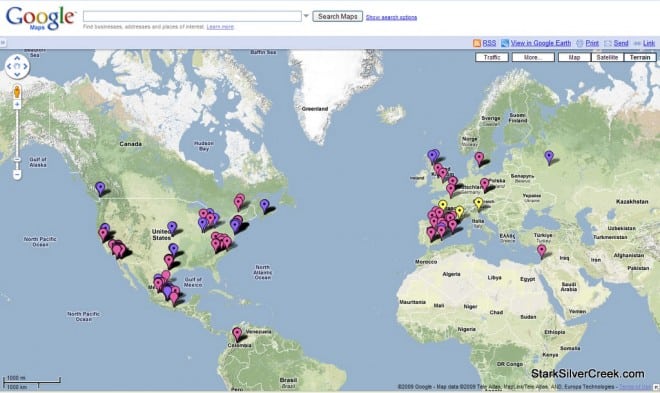
Task: Click the zoom out minus button
Action: tap(17, 174)
